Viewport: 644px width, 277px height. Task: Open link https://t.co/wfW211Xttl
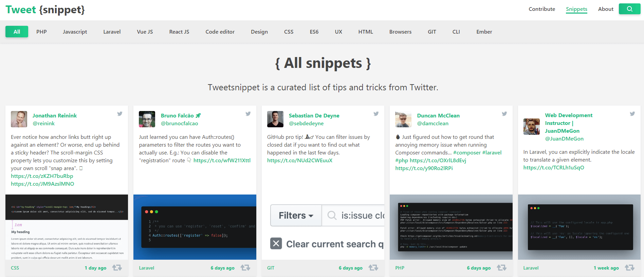(x=222, y=160)
